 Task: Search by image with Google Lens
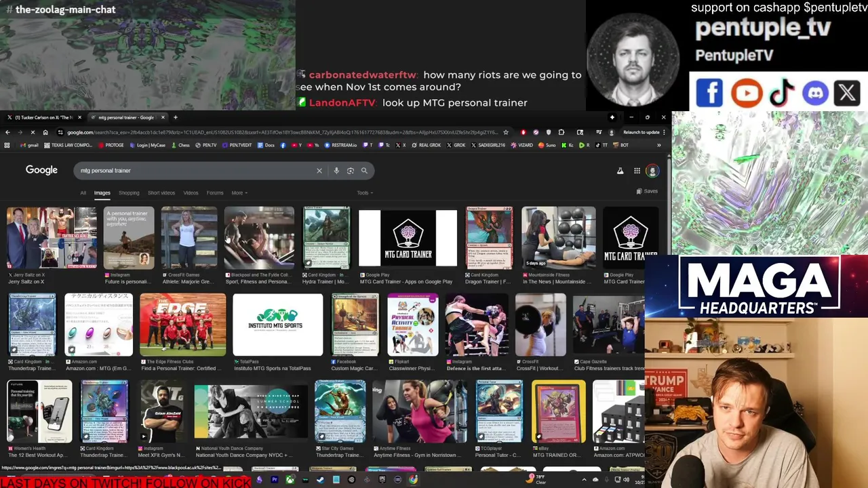point(350,171)
